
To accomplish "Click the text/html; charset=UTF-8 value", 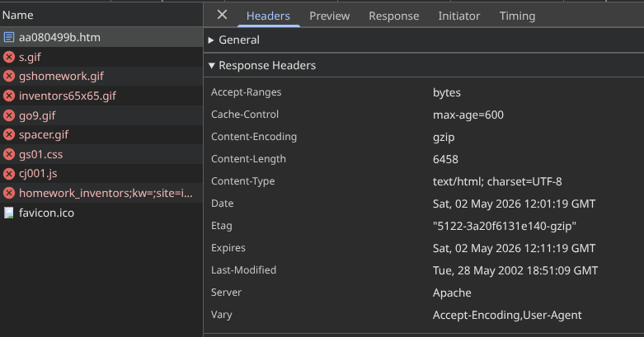I will 497,181.
